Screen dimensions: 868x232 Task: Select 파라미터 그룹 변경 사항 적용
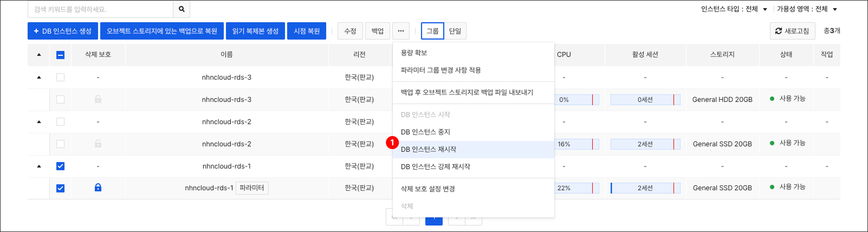tap(474, 70)
